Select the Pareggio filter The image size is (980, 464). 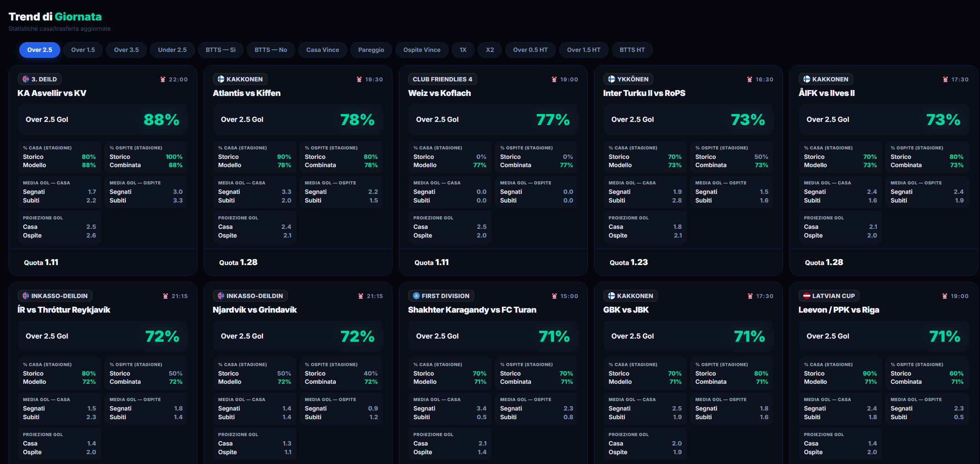[x=371, y=50]
